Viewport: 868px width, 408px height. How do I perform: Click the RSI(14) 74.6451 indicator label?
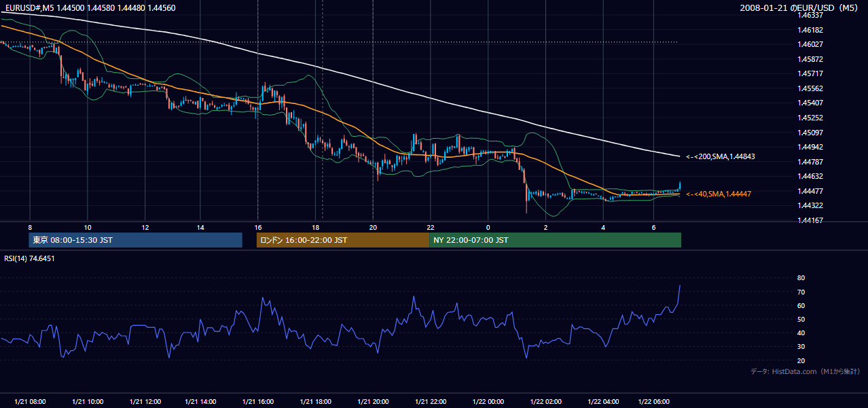(29, 258)
